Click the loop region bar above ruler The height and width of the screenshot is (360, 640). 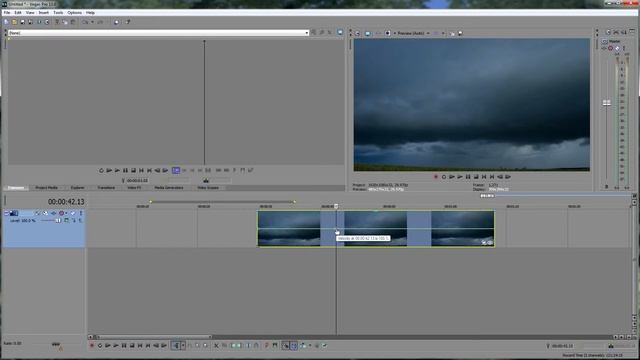click(x=222, y=202)
